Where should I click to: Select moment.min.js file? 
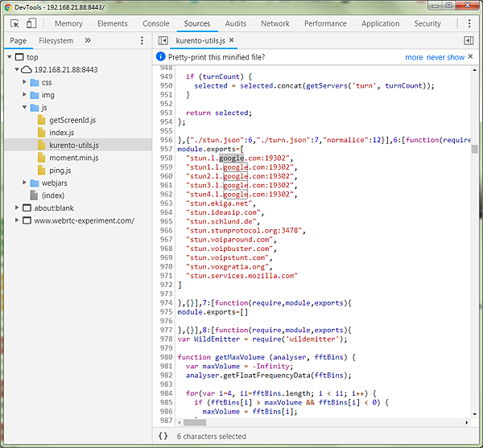tap(73, 158)
